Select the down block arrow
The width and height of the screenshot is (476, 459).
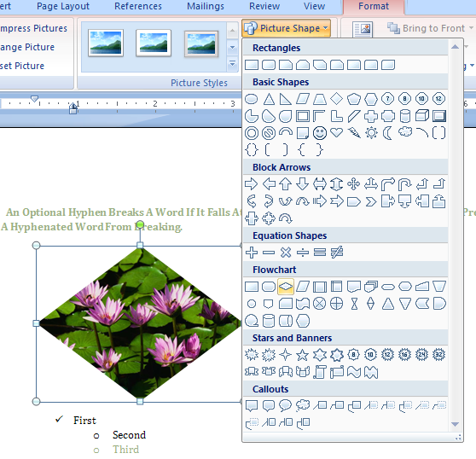[x=303, y=184]
